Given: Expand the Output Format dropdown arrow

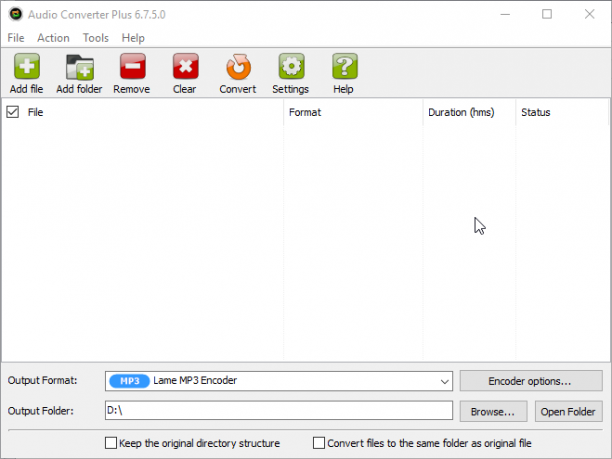Looking at the screenshot, I should 444,381.
